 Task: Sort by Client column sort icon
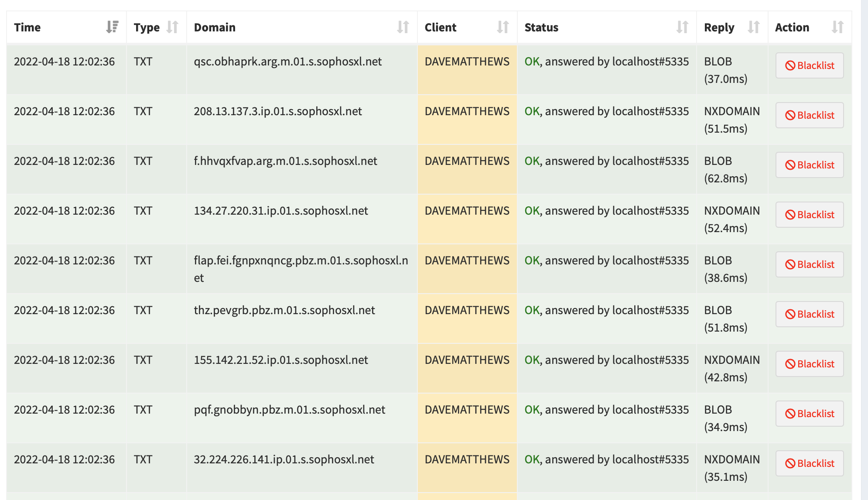coord(503,27)
